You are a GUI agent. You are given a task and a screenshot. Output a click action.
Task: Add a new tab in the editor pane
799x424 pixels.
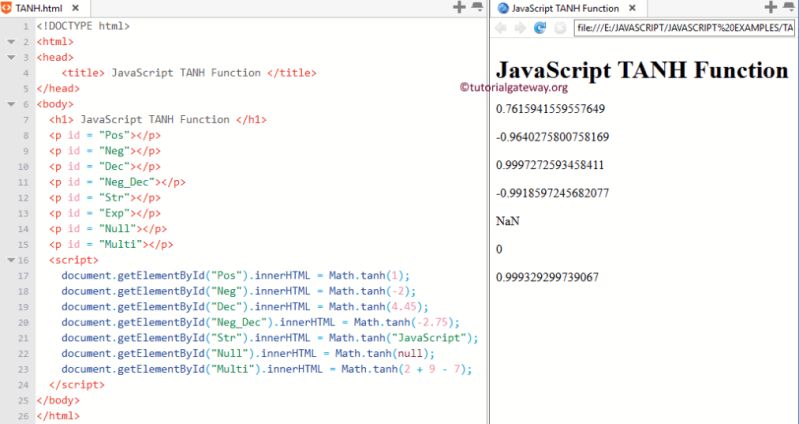coord(459,7)
